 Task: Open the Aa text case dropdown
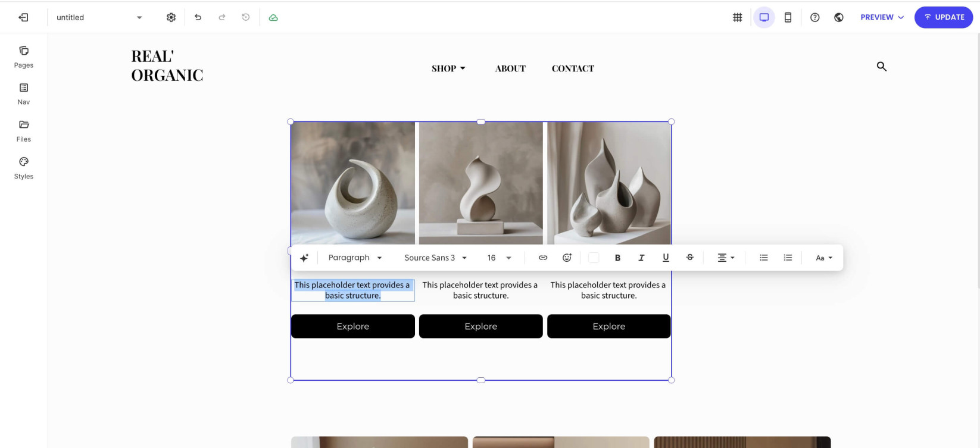pos(824,258)
